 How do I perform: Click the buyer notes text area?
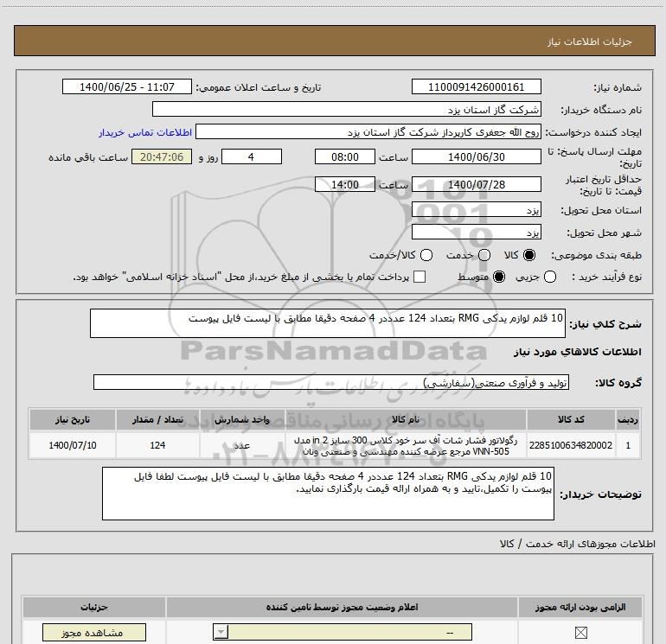(328, 494)
